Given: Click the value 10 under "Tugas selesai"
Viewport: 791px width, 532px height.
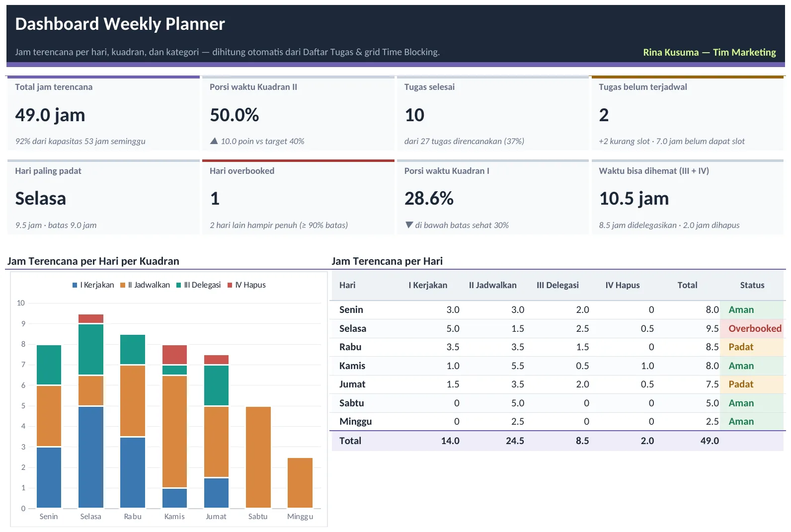Looking at the screenshot, I should pos(414,115).
